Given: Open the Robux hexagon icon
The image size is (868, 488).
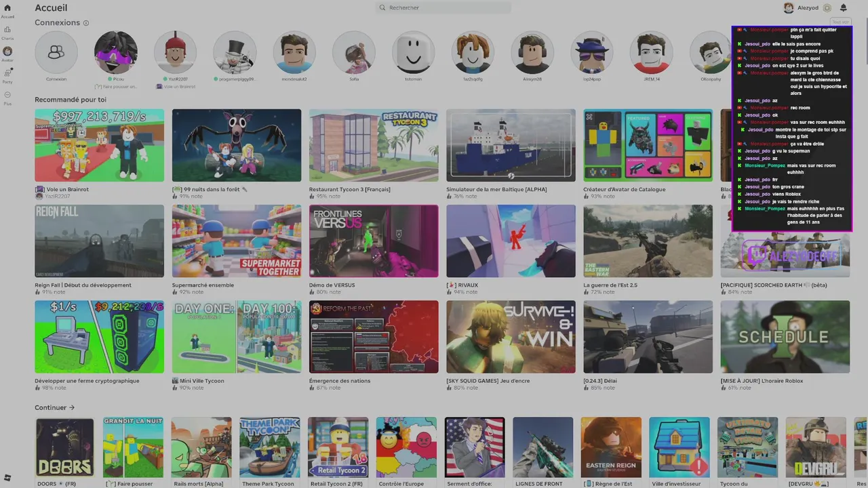Looking at the screenshot, I should coord(827,8).
